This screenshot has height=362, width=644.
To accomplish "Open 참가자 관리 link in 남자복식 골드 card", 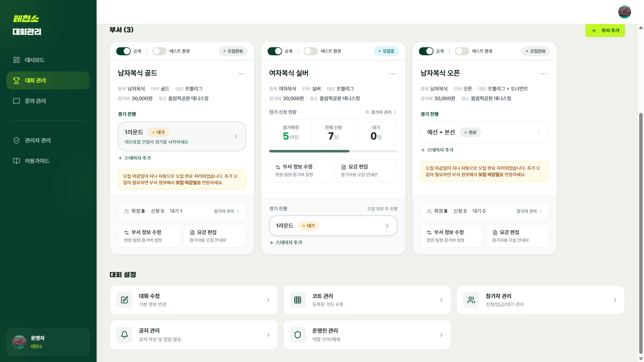I will (x=227, y=211).
